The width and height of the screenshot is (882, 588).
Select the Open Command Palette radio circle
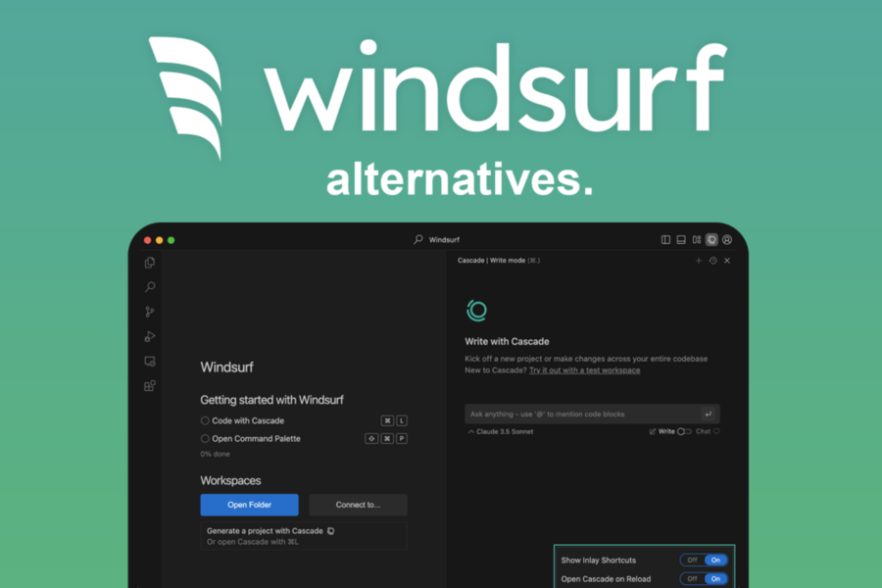tap(205, 439)
